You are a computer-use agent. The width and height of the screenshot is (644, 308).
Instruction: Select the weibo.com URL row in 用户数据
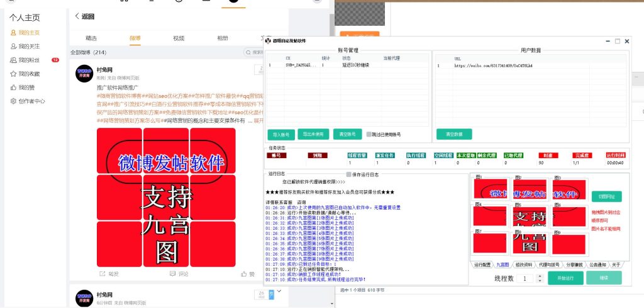[x=531, y=66]
